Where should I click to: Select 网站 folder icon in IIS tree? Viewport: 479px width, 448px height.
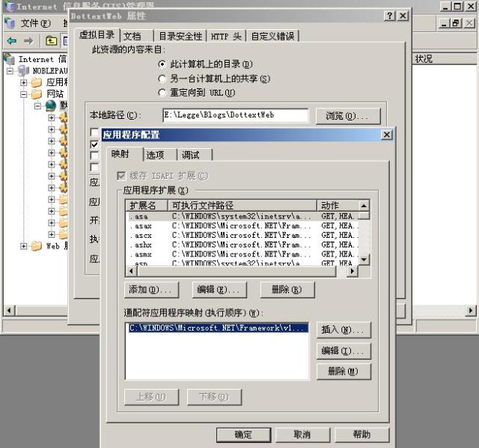pos(37,94)
